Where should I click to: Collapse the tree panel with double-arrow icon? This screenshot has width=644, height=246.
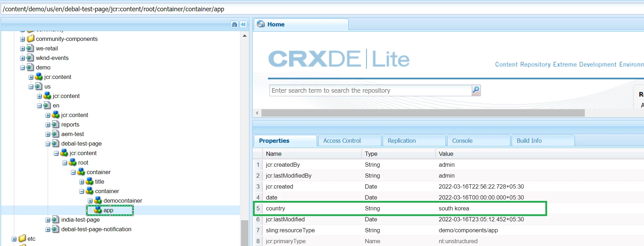click(x=243, y=24)
